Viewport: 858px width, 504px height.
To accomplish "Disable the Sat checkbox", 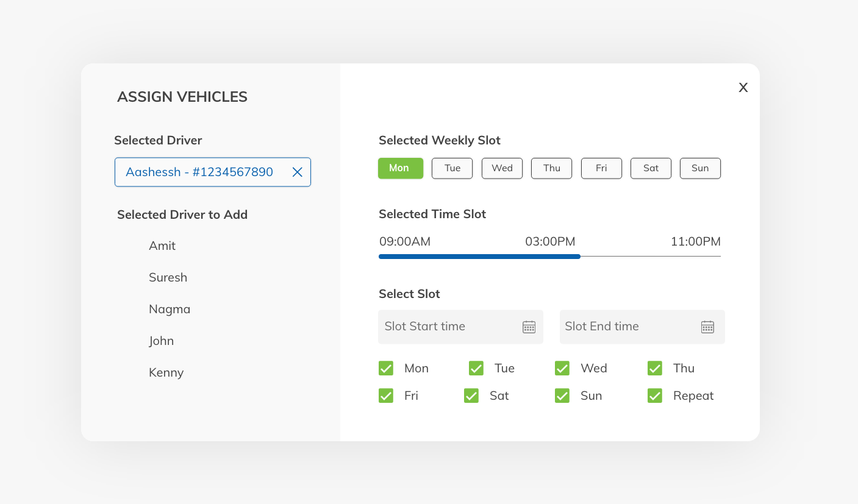I will pyautogui.click(x=471, y=396).
